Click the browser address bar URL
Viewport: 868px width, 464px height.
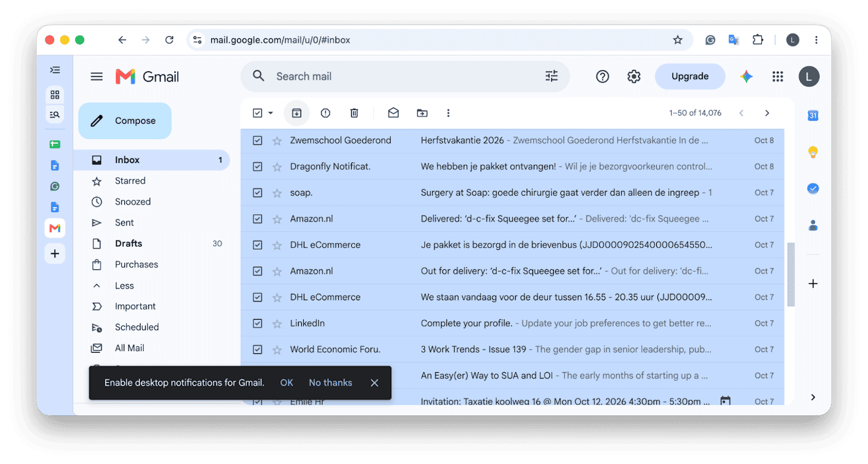280,40
